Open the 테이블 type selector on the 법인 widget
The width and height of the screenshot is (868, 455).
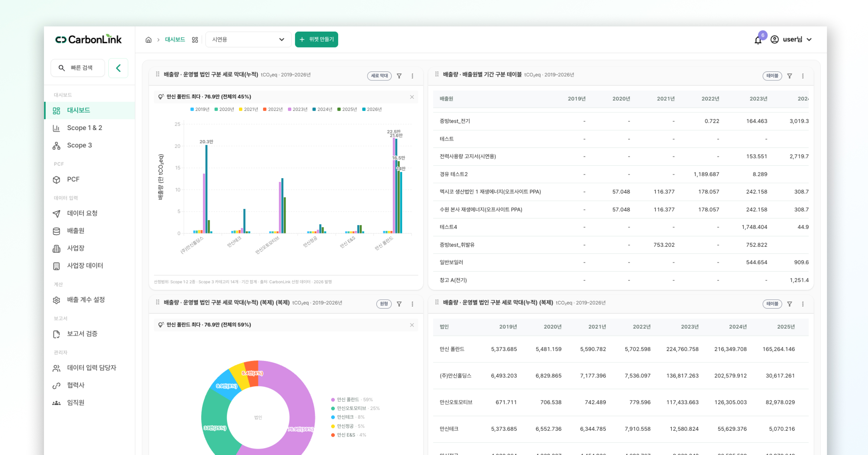(772, 304)
